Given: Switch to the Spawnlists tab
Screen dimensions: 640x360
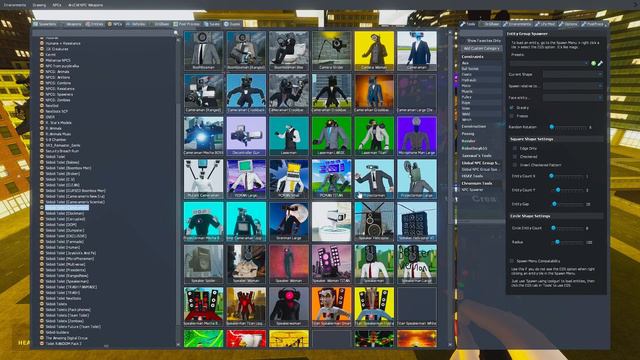Looking at the screenshot, I should [46, 24].
